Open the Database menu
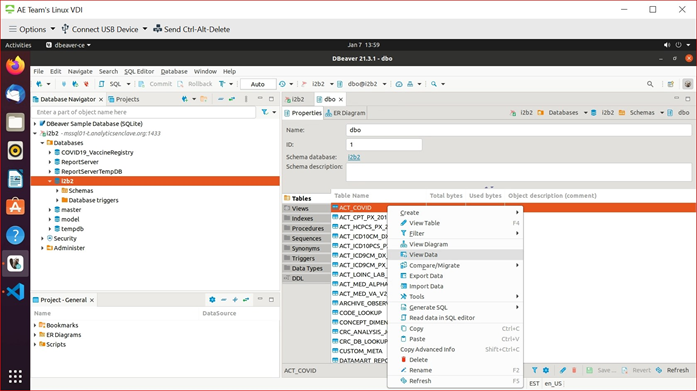 (x=174, y=71)
